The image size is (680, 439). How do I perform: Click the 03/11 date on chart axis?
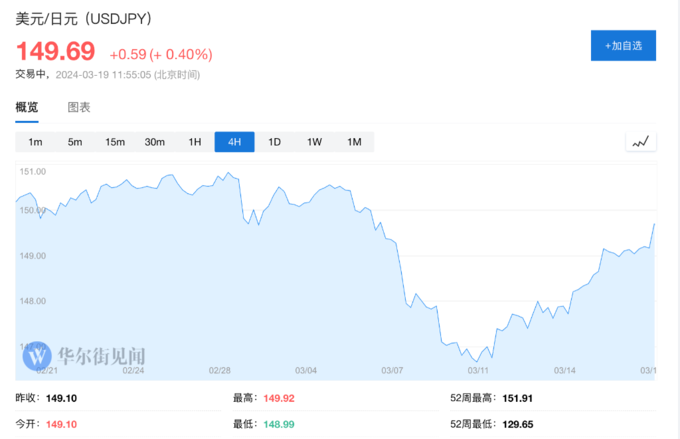[478, 370]
